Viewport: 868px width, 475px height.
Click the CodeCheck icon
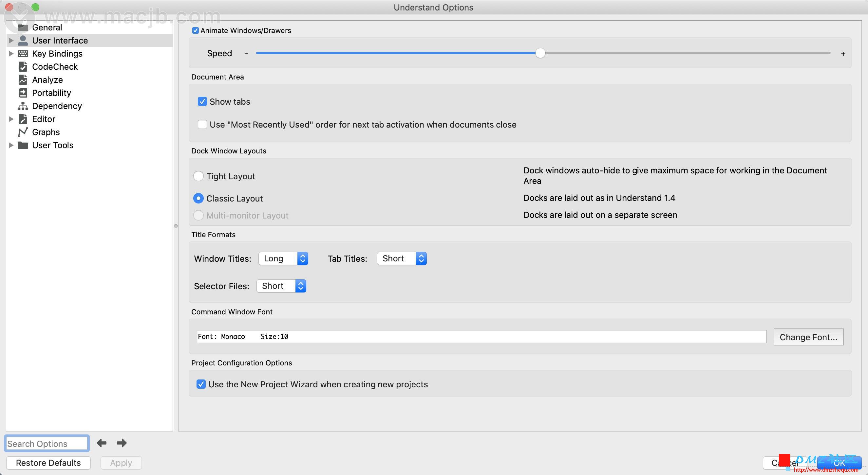click(23, 66)
